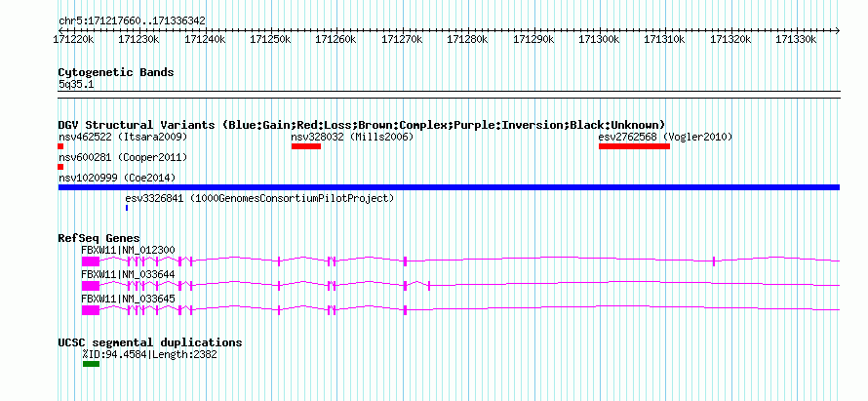Click the 171230k ruler position

(138, 39)
